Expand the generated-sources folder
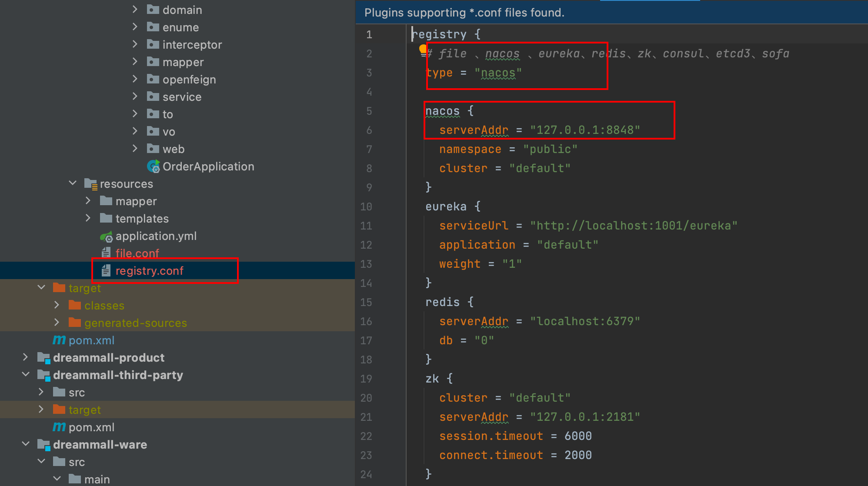 coord(57,322)
